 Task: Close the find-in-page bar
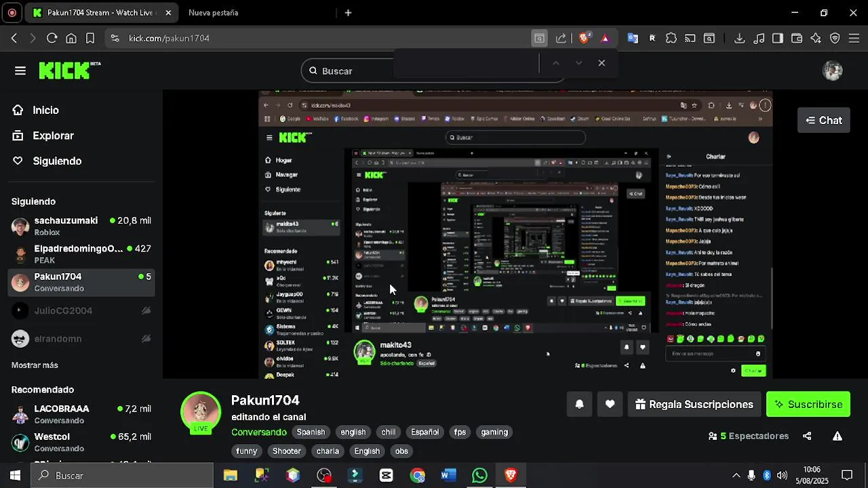(x=601, y=63)
